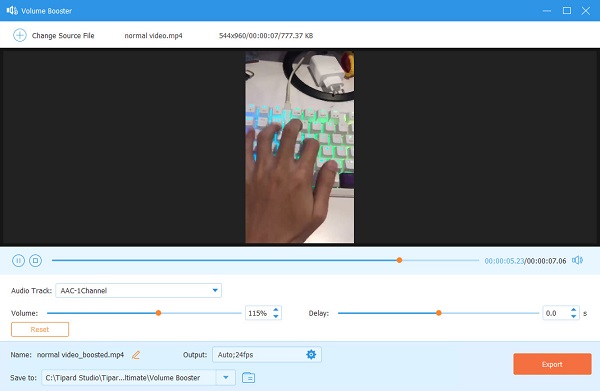Mute audio with the speaker icon

click(x=577, y=261)
